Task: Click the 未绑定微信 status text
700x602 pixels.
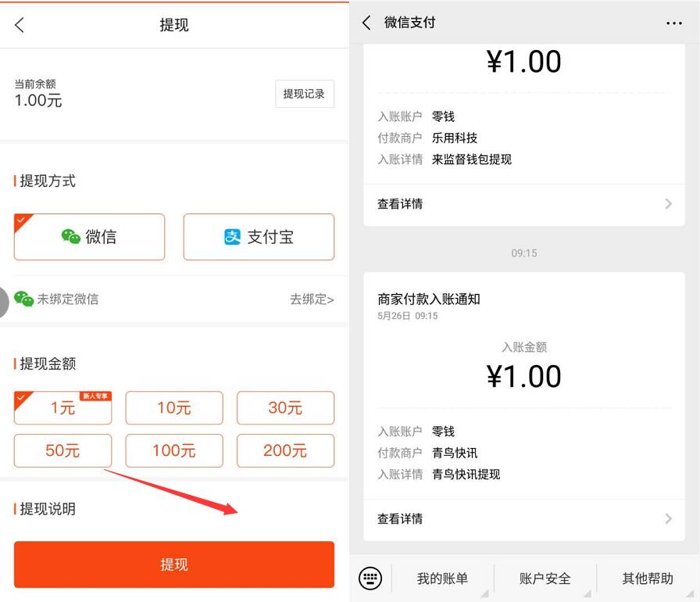Action: click(x=68, y=299)
